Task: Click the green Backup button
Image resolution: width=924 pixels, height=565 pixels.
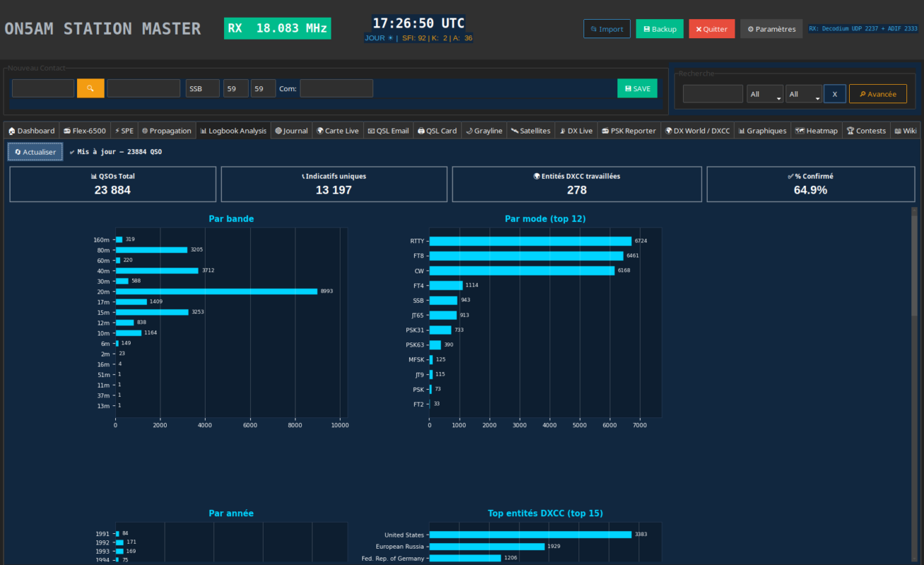Action: [660, 29]
